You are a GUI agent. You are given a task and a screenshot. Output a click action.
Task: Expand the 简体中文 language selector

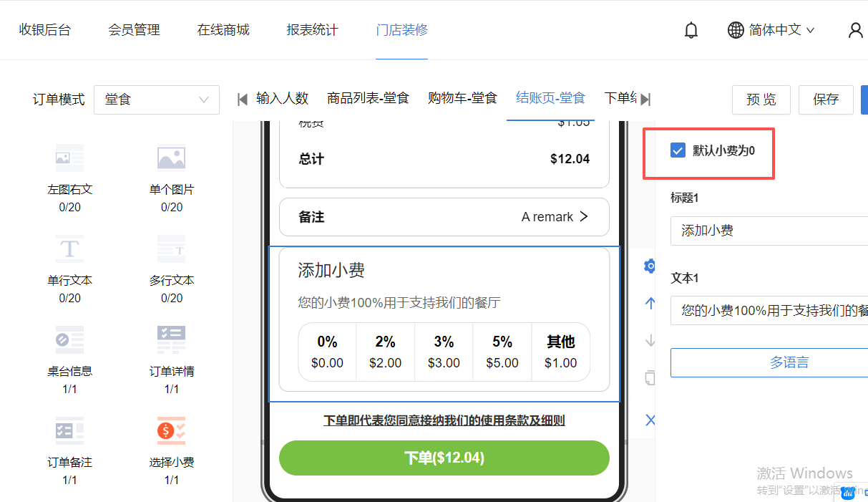(x=771, y=30)
